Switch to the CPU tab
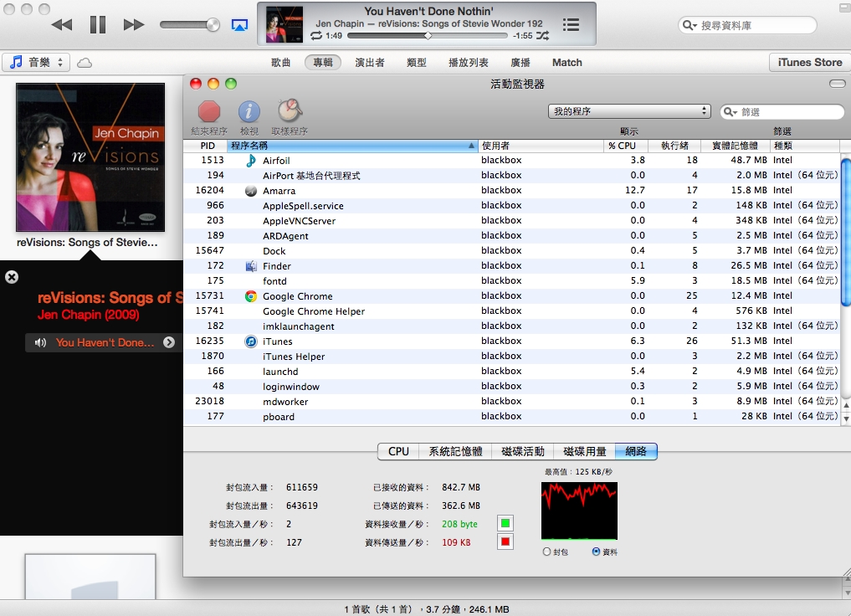851x616 pixels. 398,451
